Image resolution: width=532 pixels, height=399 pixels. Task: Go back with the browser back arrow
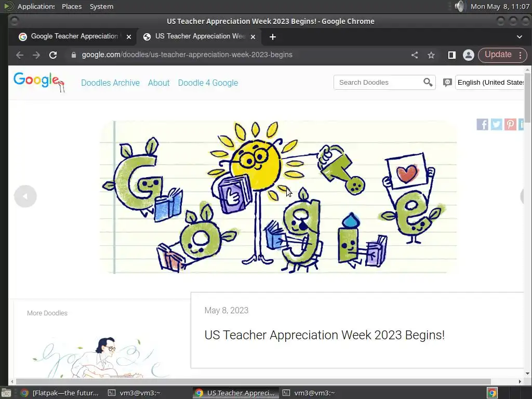pos(20,55)
